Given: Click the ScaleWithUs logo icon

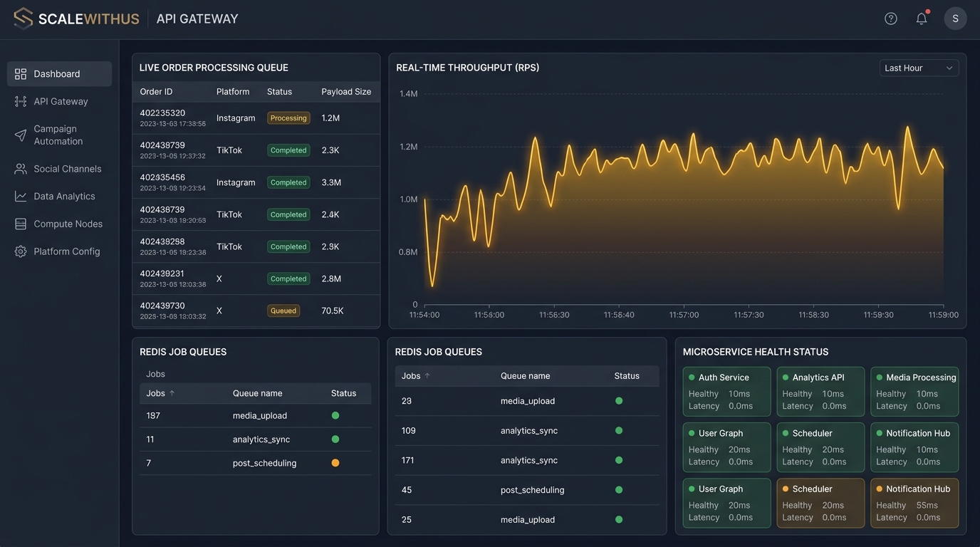Looking at the screenshot, I should (24, 19).
